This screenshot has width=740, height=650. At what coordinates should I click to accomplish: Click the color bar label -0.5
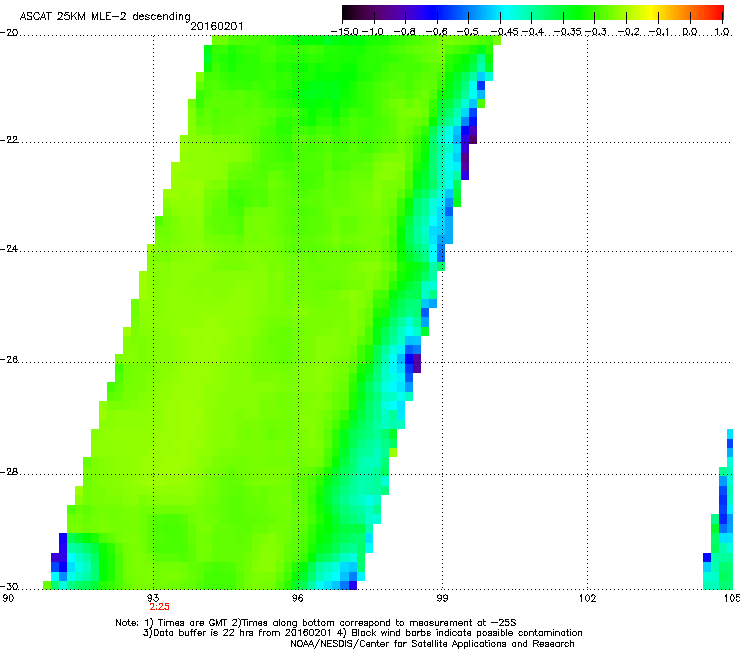468,32
